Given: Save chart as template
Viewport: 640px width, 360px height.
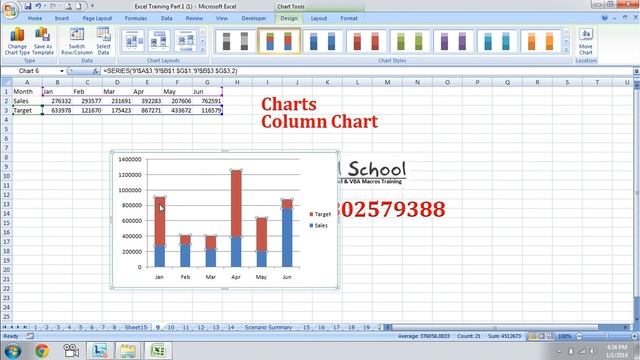Looking at the screenshot, I should pyautogui.click(x=43, y=41).
